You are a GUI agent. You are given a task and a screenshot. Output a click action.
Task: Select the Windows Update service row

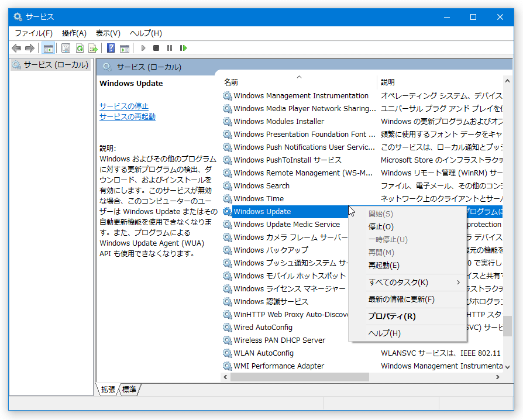point(285,212)
